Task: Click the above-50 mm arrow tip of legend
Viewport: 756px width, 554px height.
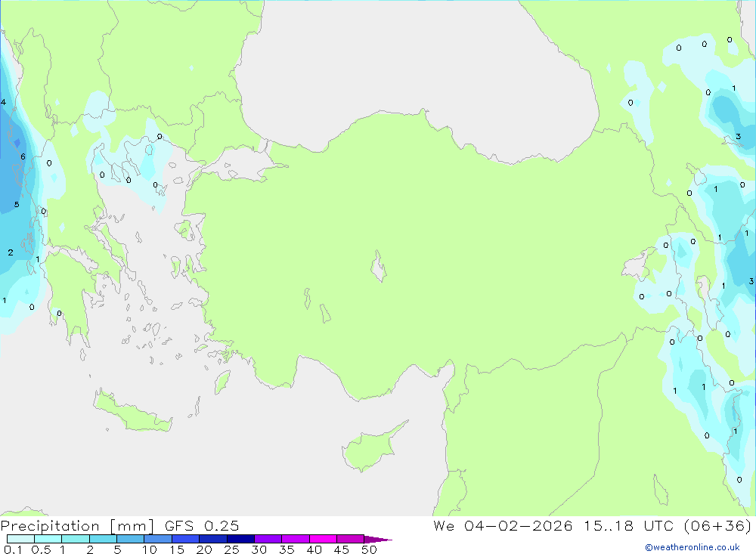Action: [379, 540]
